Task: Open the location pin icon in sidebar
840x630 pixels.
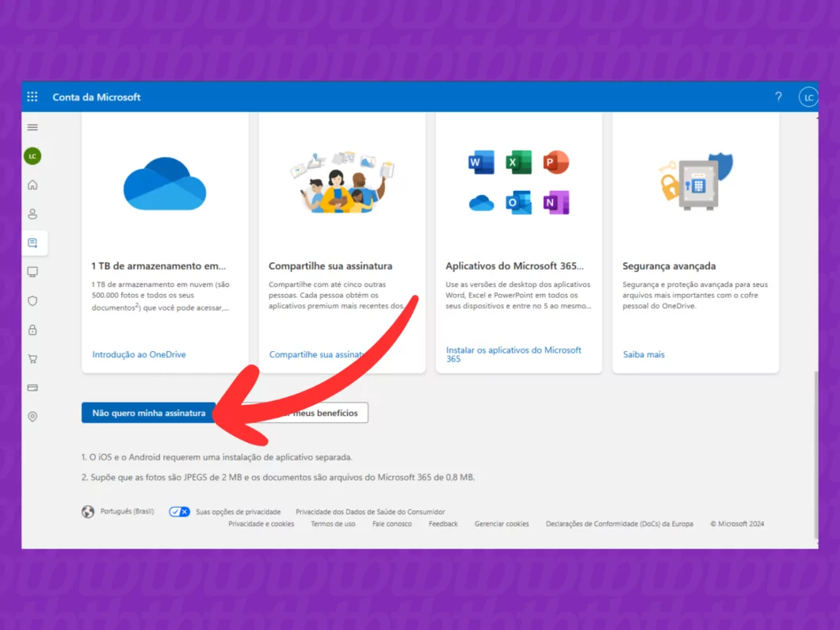Action: pos(32,416)
